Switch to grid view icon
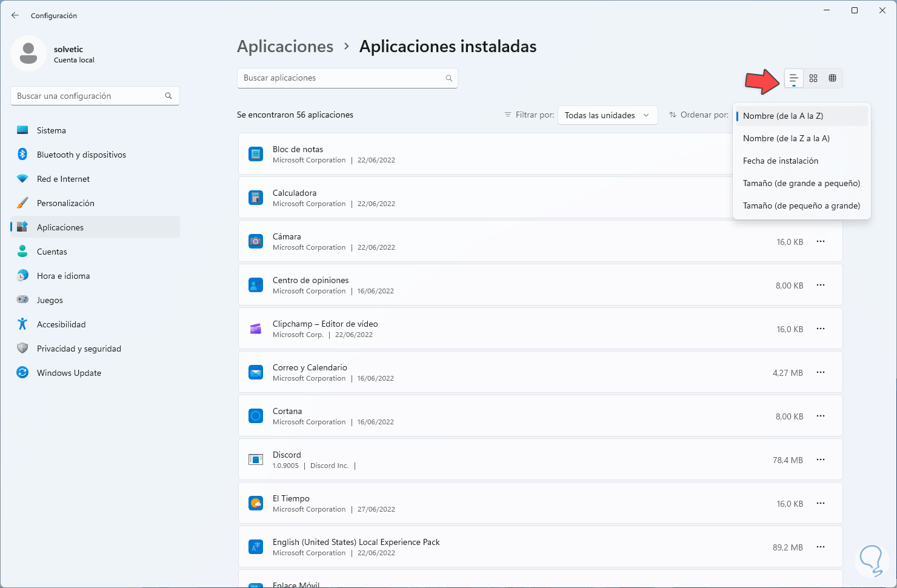This screenshot has height=588, width=897. 813,78
